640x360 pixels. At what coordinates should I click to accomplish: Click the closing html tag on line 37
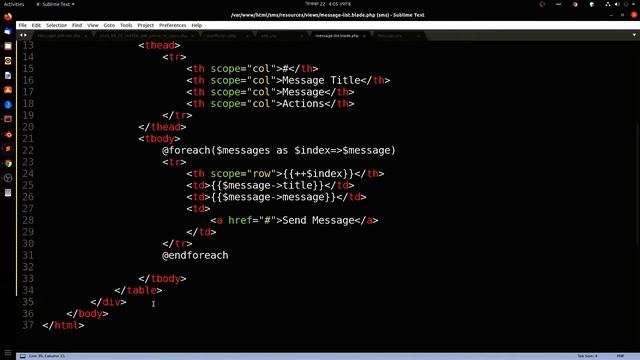tap(63, 326)
